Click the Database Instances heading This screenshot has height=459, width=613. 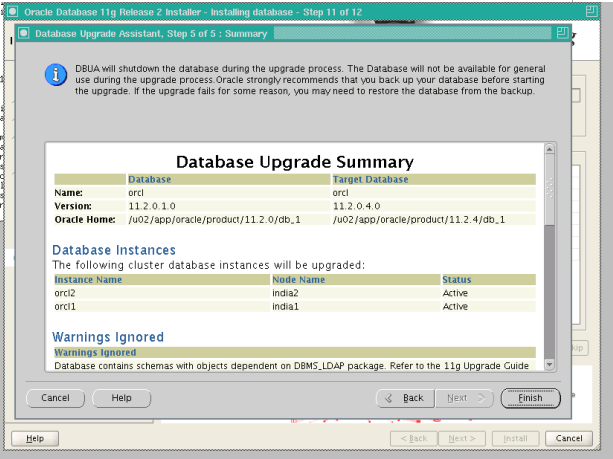coord(114,250)
